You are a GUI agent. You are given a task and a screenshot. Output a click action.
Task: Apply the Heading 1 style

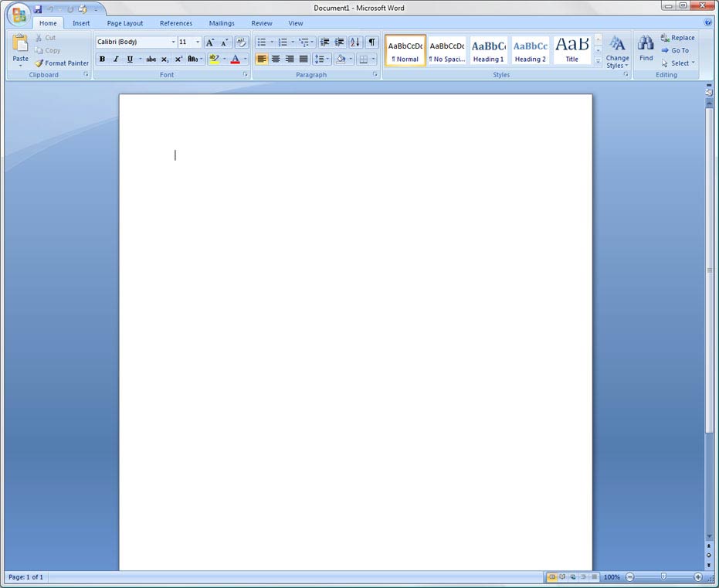click(488, 50)
